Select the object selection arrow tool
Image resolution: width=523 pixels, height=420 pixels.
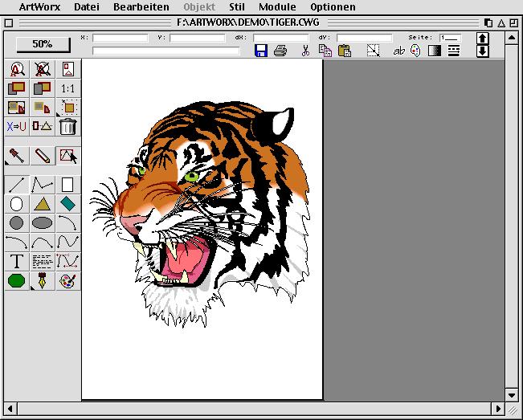[68, 156]
